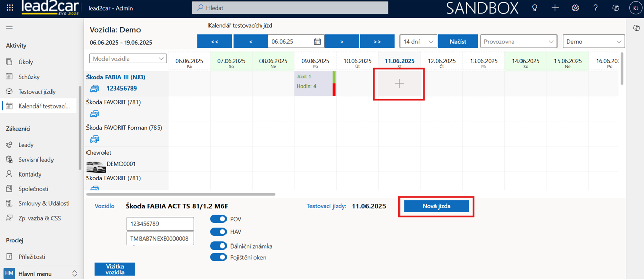
Task: Collapse sidebar with hamburger icon
Action: pyautogui.click(x=9, y=27)
